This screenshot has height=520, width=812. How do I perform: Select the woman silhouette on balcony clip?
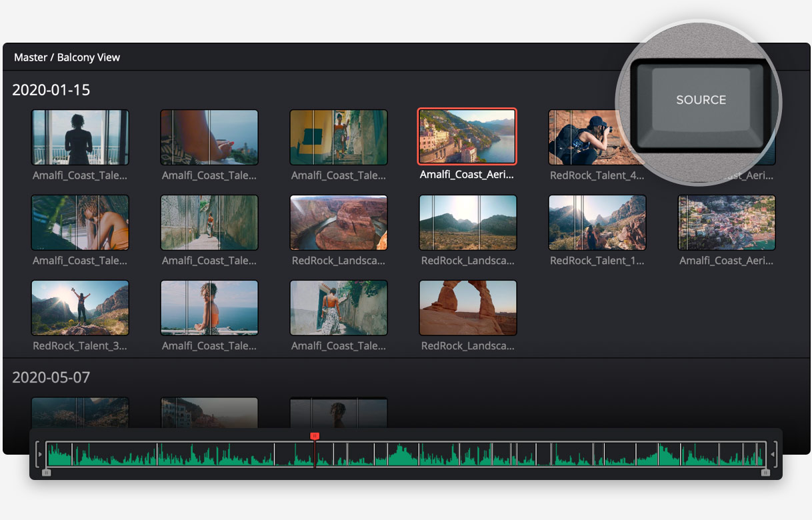[x=80, y=137]
